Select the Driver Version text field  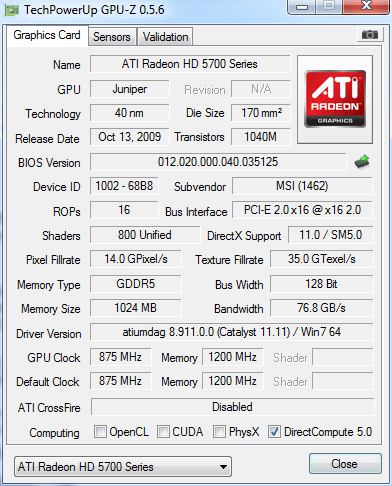pyautogui.click(x=232, y=332)
